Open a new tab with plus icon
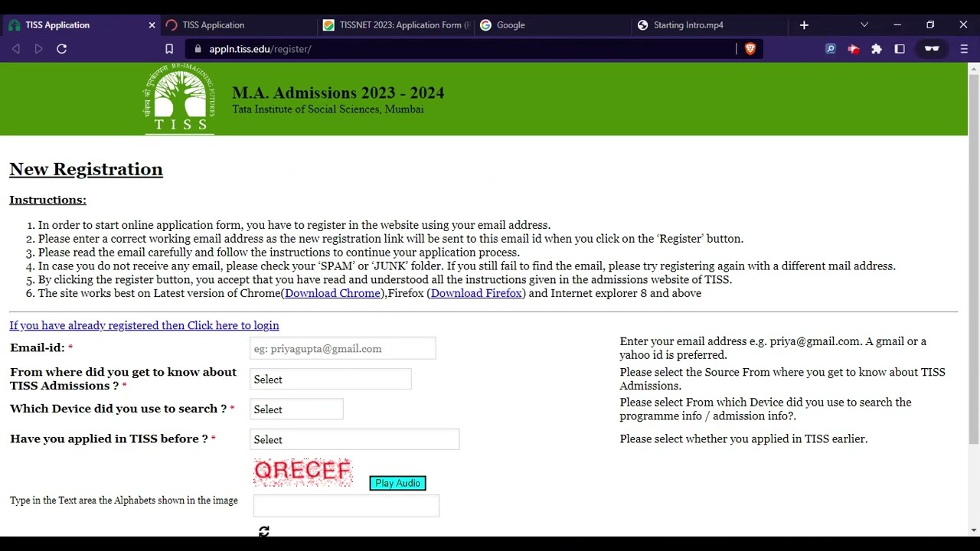This screenshot has height=551, width=980. (804, 25)
